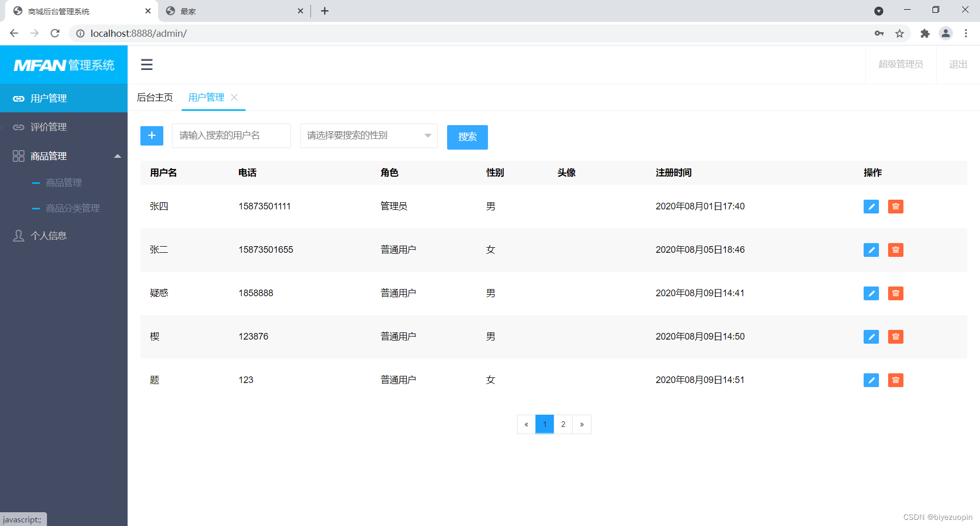Switch to the 最家 browser tab
Screen dimensions: 980x526
(234, 11)
